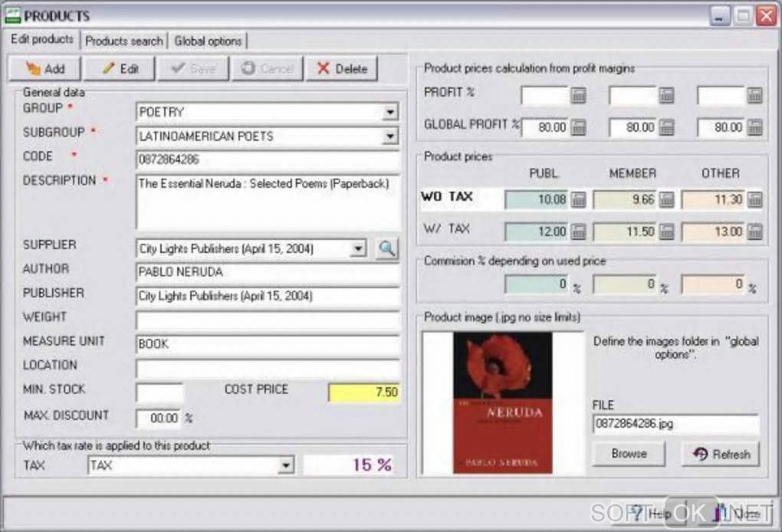Image resolution: width=782 pixels, height=532 pixels.
Task: Click second PROFIT % input field
Action: click(632, 95)
